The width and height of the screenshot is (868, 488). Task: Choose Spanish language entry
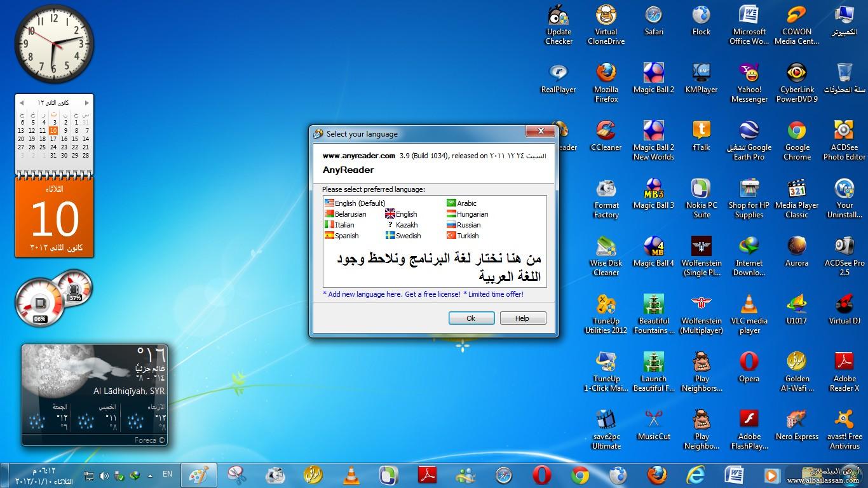[x=341, y=236]
